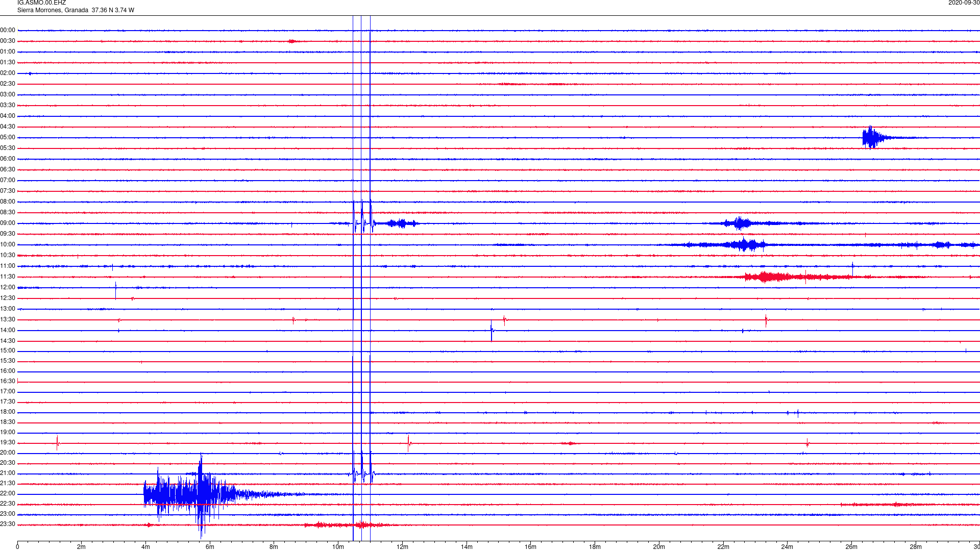The height and width of the screenshot is (551, 980).
Task: Click the small red event near 8m on 00:30 trace
Action: 292,41
